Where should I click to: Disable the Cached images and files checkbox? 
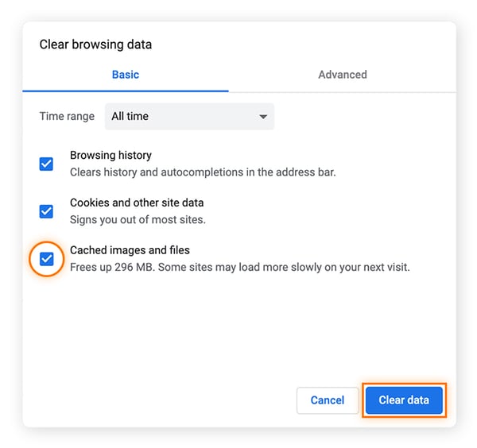(46, 259)
